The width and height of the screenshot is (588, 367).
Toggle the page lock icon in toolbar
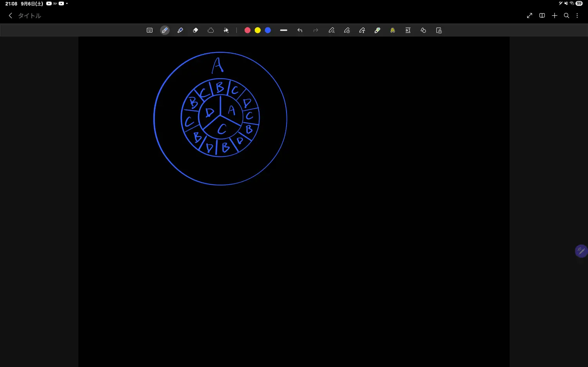(439, 30)
